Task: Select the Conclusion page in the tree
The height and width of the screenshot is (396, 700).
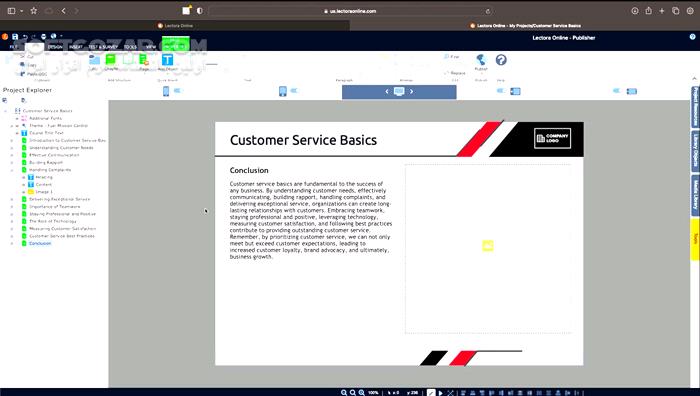Action: 40,243
